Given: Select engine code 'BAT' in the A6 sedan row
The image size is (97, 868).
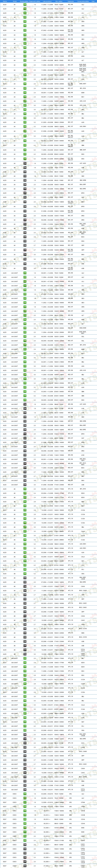Looking at the screenshot, I should (x=83, y=561).
